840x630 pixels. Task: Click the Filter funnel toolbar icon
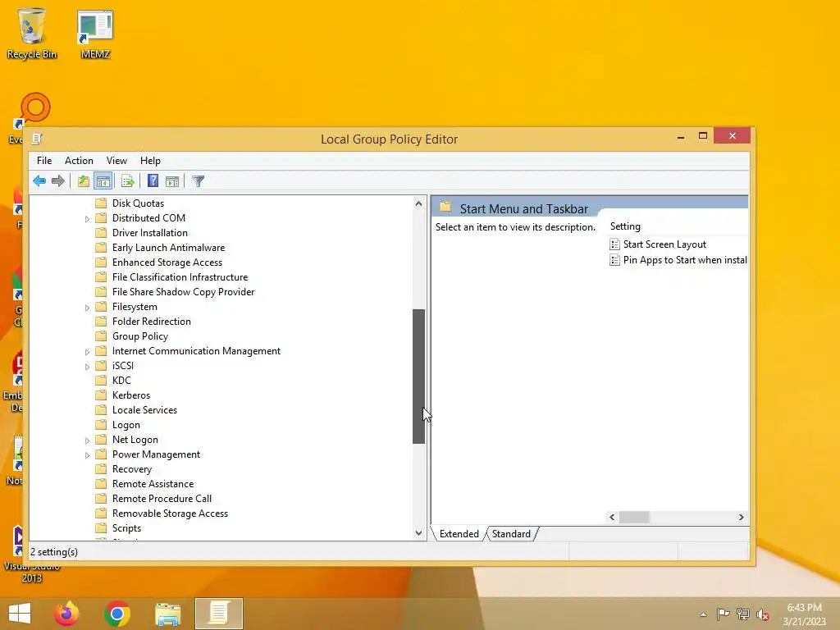[x=199, y=181]
